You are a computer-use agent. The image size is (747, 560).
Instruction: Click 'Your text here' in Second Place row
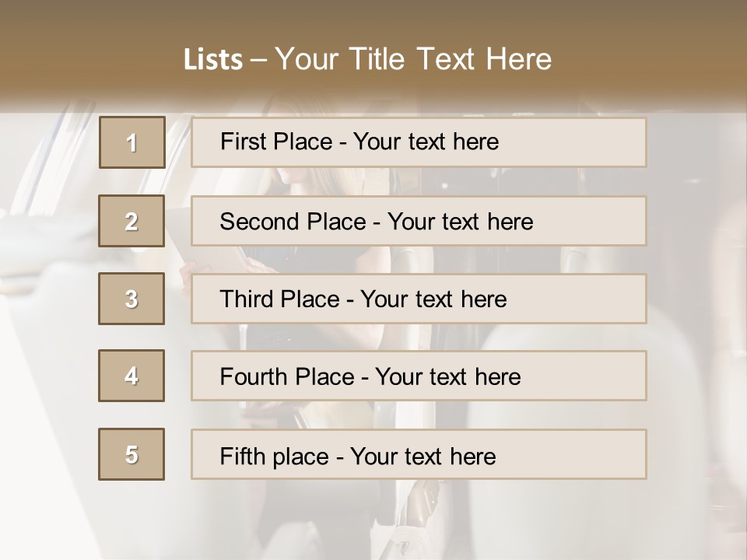460,222
